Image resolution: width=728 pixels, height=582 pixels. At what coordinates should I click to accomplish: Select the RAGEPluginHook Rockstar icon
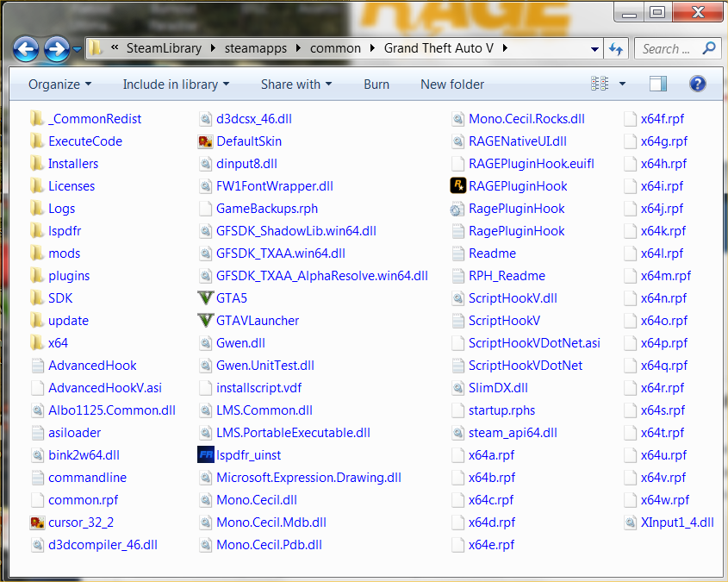point(457,185)
